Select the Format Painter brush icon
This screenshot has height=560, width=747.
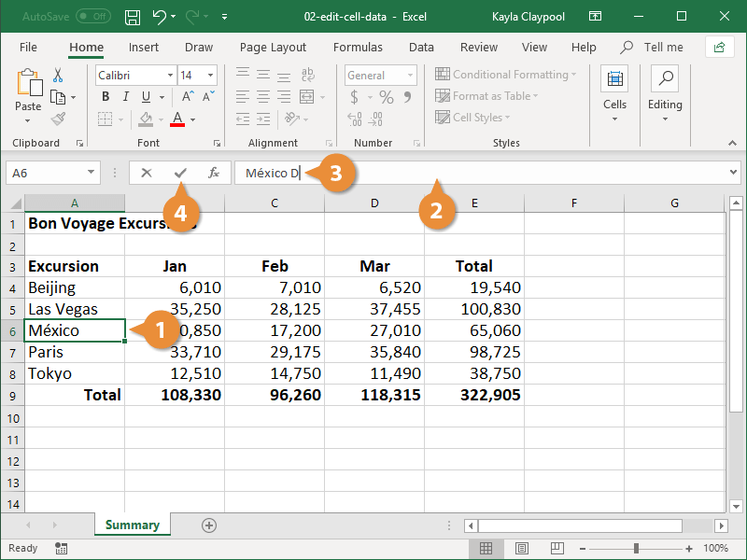click(x=58, y=119)
